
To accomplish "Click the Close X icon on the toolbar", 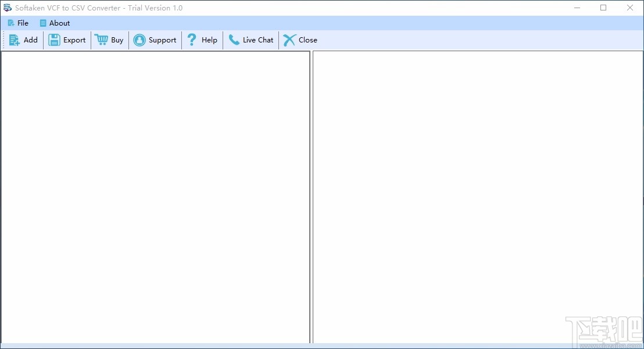I will point(288,40).
